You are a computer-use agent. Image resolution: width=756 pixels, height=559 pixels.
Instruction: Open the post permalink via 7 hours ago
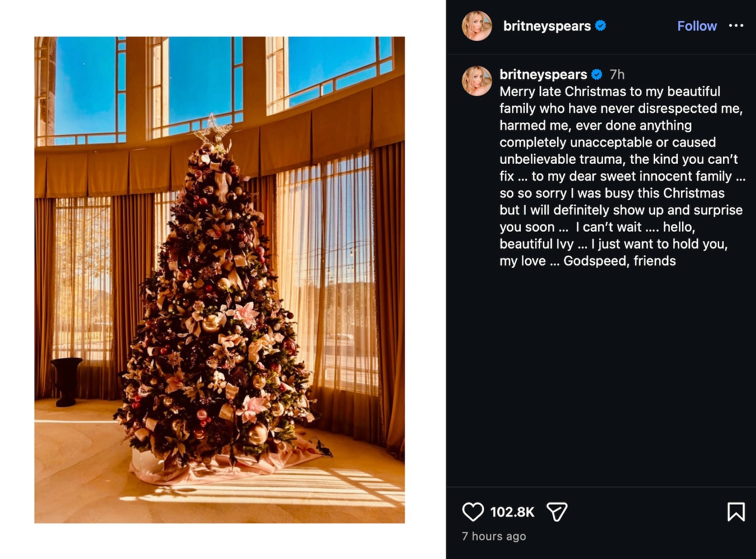493,536
